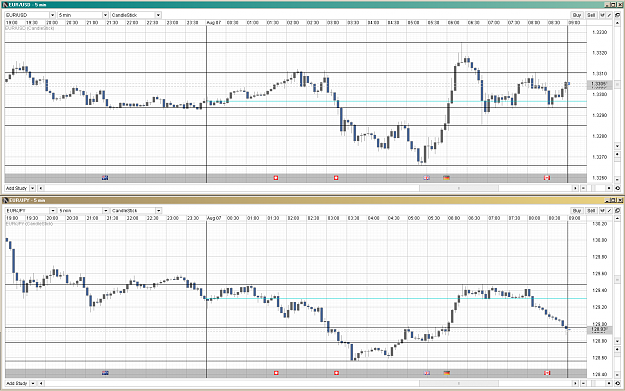
Task: Click the second Switzerland flag event in EUR/JPY chart
Action: pos(336,373)
